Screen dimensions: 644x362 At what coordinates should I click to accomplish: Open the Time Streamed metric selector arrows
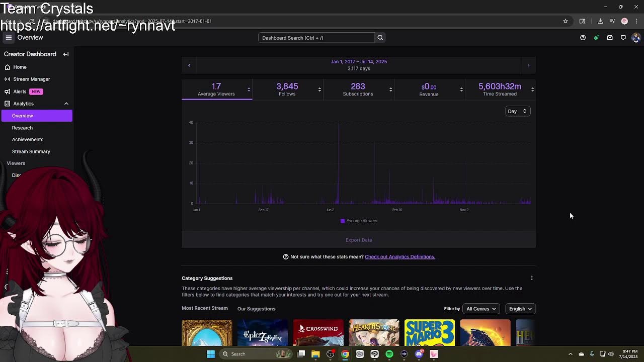[x=532, y=89]
